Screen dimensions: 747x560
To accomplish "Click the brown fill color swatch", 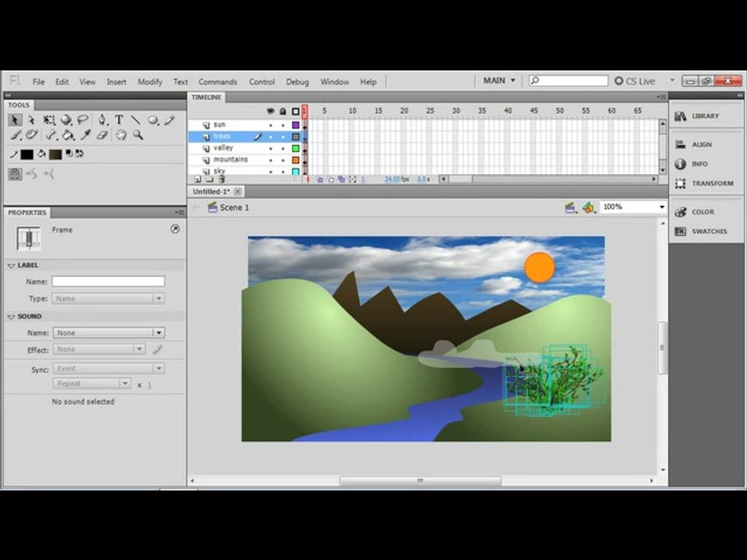I will 55,154.
